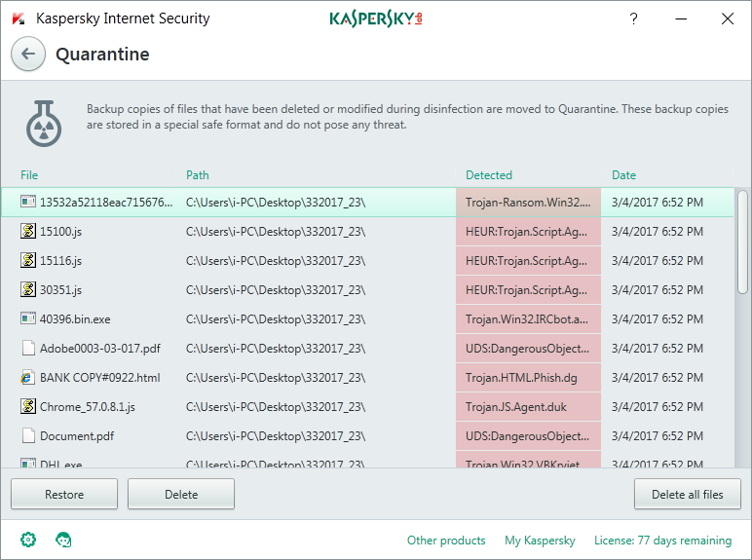Sort by the Path column header

pos(198,175)
